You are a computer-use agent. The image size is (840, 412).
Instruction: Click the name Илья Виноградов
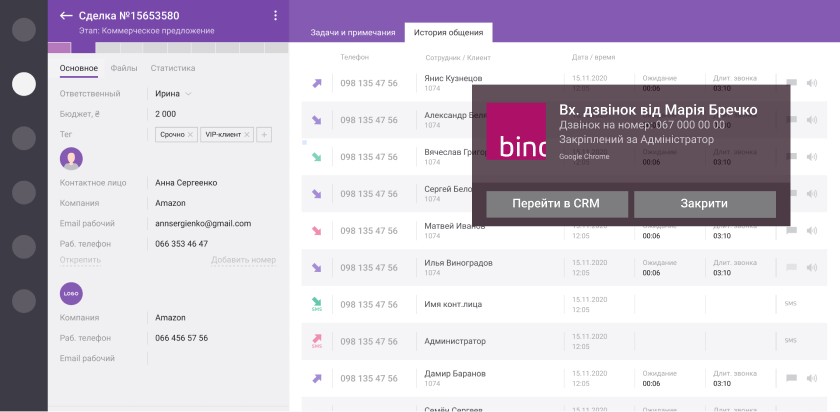tap(459, 263)
